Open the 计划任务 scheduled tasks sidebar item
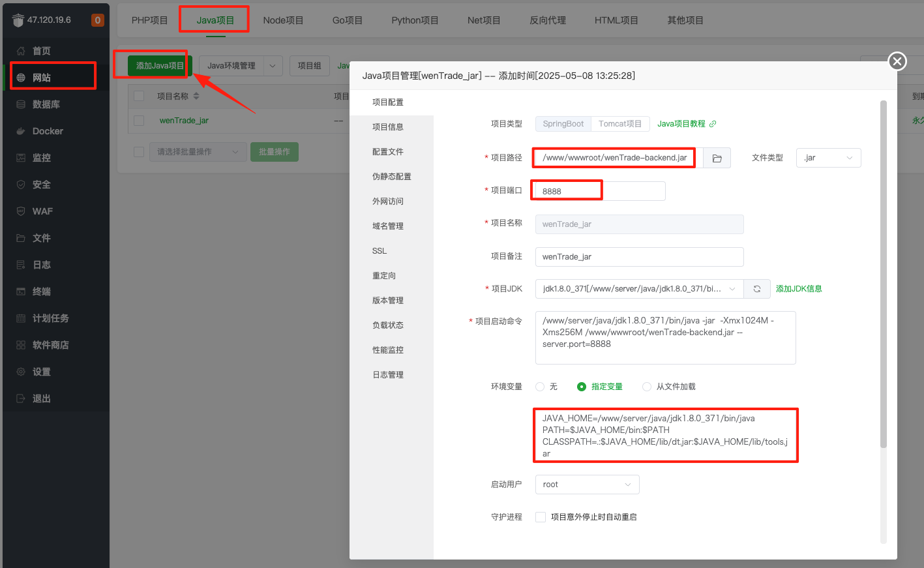924x568 pixels. (56, 318)
